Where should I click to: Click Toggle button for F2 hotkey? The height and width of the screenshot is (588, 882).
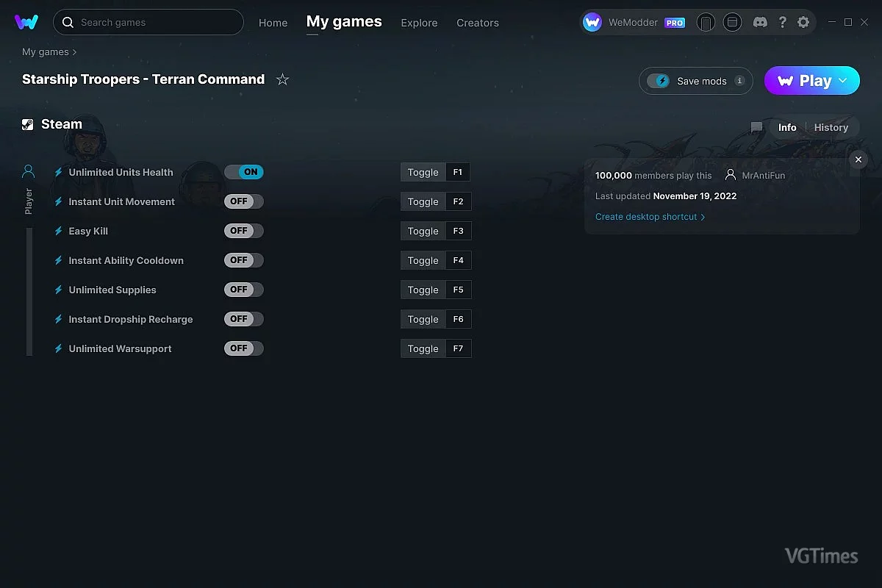tap(423, 201)
